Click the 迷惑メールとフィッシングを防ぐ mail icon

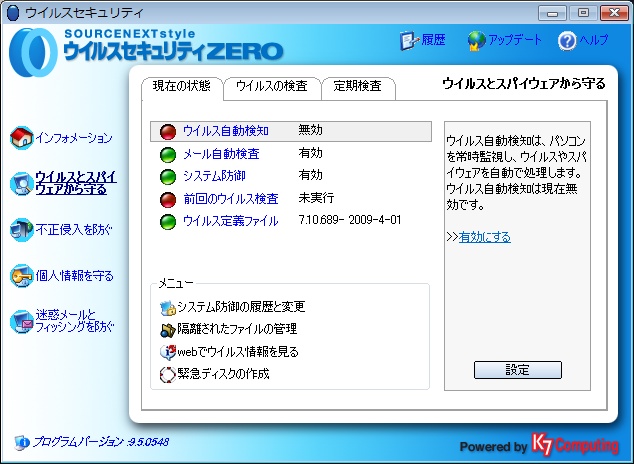coord(21,321)
